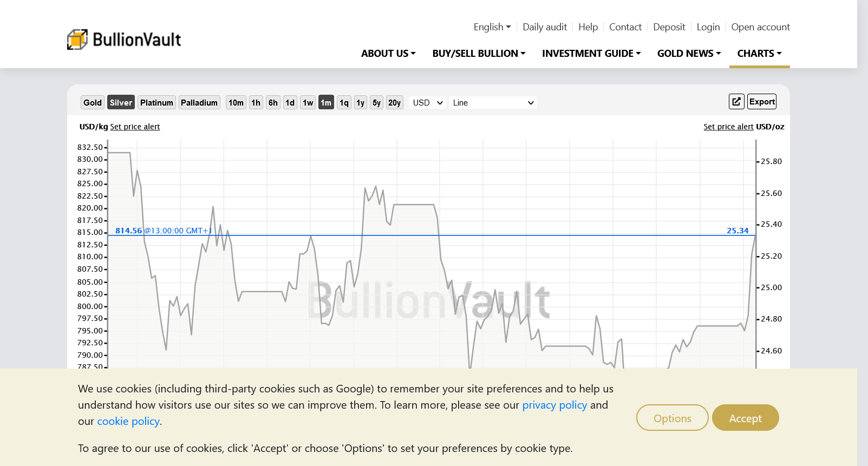The image size is (868, 466).
Task: Export the chart data
Action: [x=762, y=102]
